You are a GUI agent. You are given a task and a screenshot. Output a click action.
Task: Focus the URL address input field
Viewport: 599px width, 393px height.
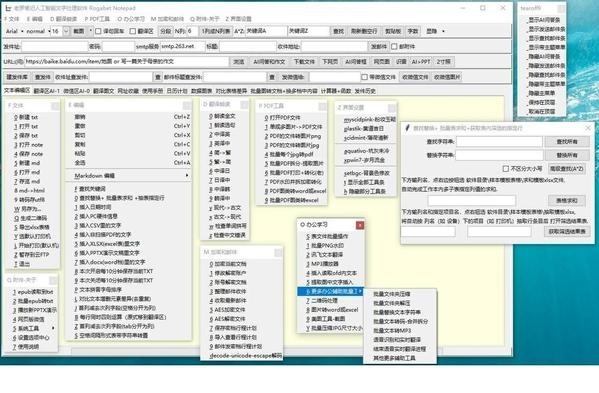(126, 61)
